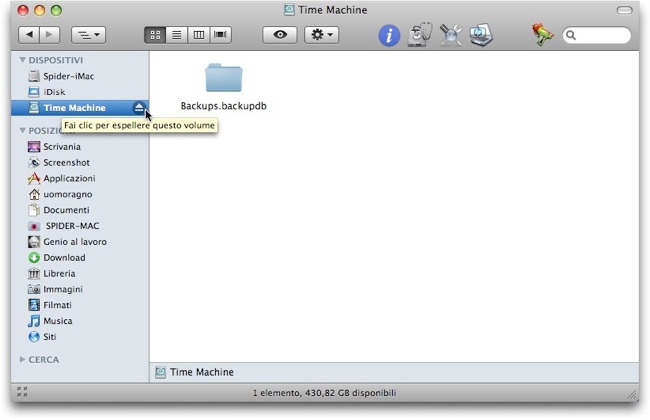This screenshot has width=650, height=420.
Task: Select Spider-iMac in the sidebar
Action: click(80, 76)
